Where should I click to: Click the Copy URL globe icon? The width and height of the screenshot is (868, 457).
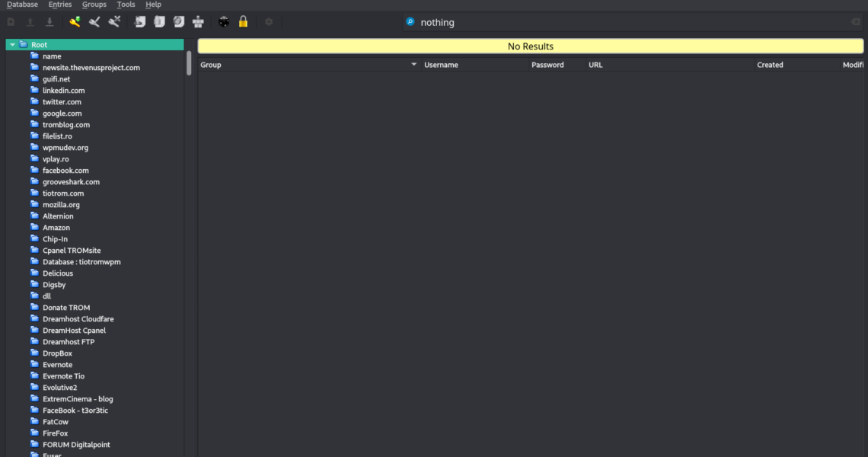pos(179,22)
